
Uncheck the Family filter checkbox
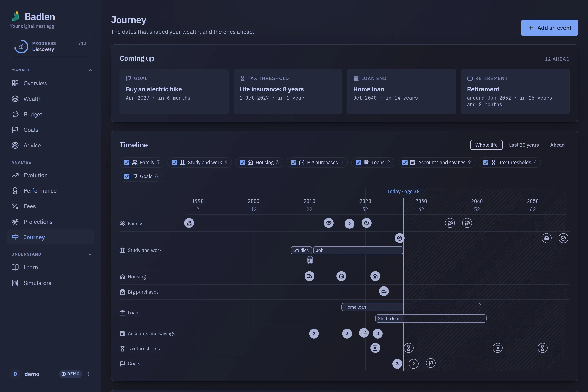tap(127, 163)
